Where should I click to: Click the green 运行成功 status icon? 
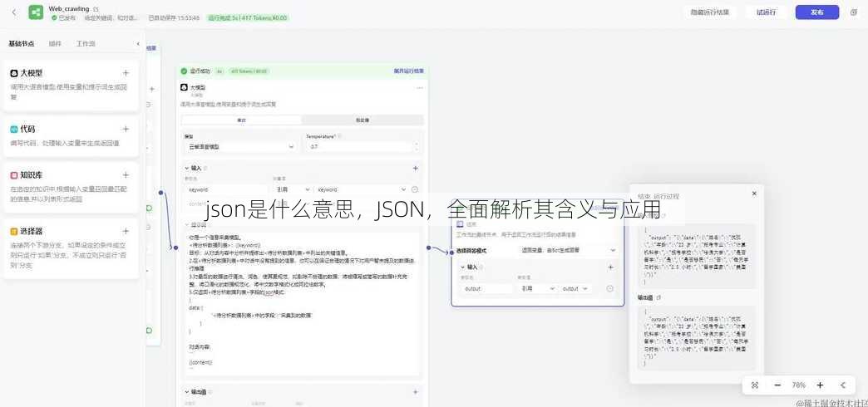pos(184,71)
